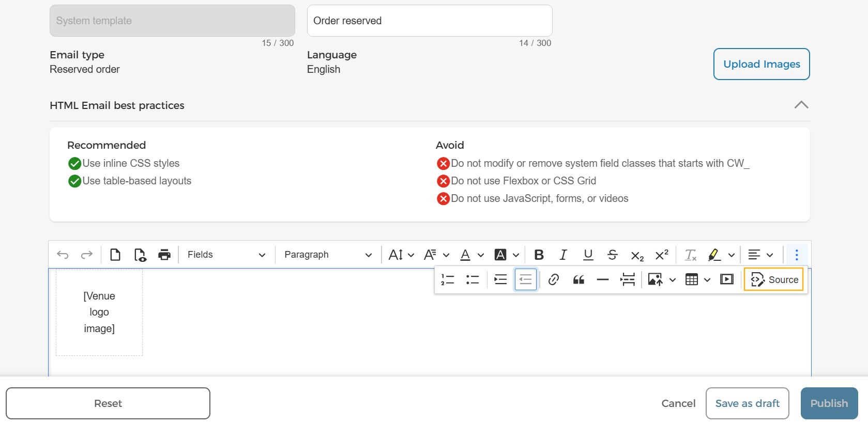Open the Paragraph heading dropdown

tap(328, 255)
